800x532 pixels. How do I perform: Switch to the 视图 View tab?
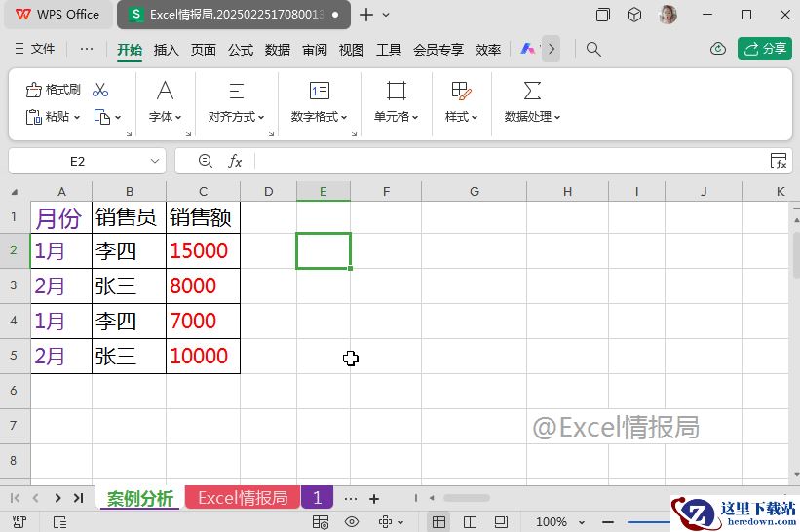coord(352,50)
